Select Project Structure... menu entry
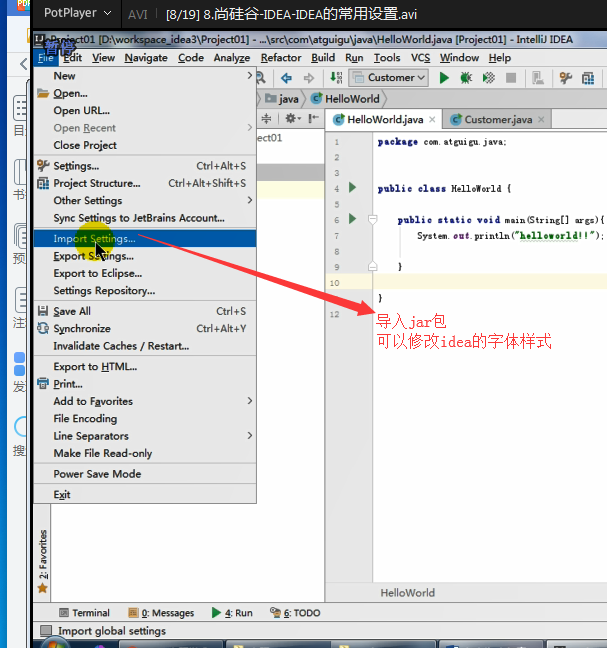Image resolution: width=607 pixels, height=648 pixels. click(145, 183)
